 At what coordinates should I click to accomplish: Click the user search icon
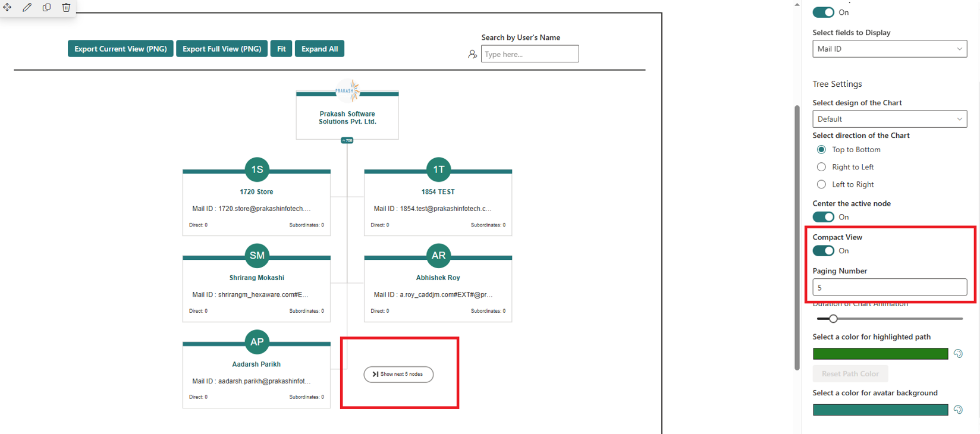click(x=473, y=54)
